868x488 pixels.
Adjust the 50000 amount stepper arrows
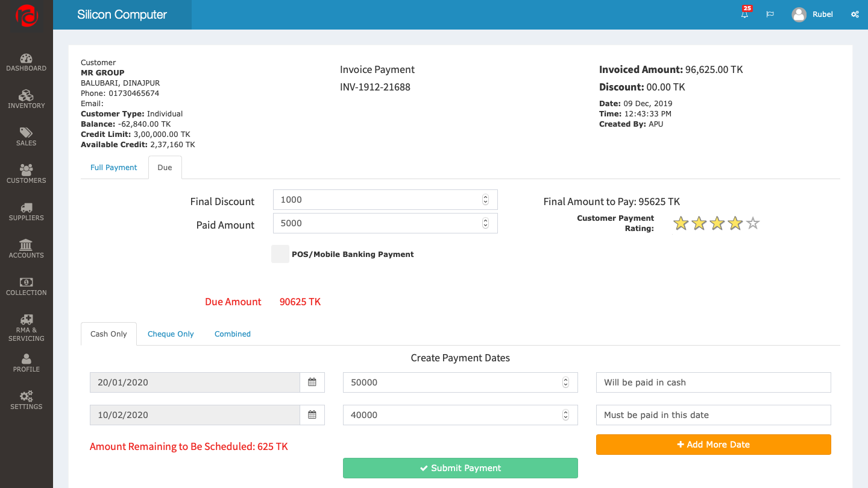565,382
